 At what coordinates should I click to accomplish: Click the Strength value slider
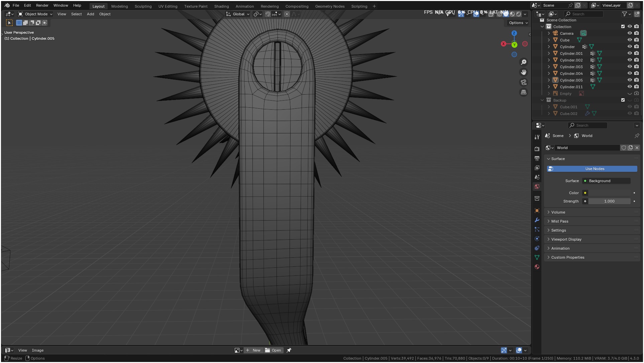pyautogui.click(x=609, y=201)
